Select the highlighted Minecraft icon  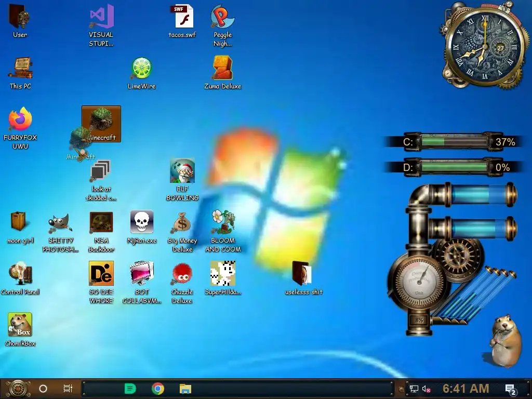pyautogui.click(x=101, y=124)
